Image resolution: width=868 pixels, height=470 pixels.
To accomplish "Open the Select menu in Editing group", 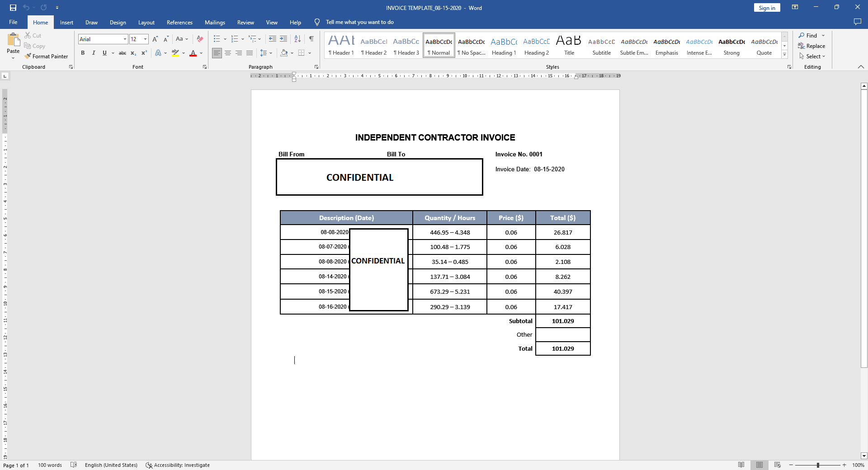I will click(812, 56).
